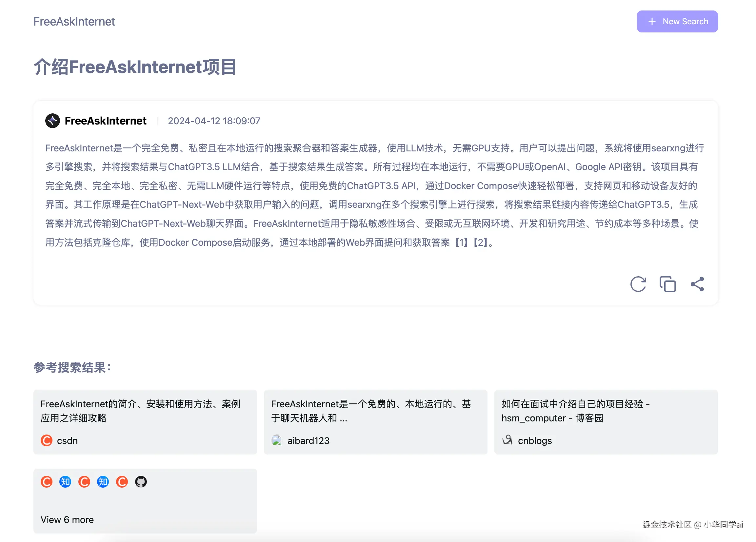
Task: Click the first Zhihu icon in more-results card
Action: coord(65,482)
